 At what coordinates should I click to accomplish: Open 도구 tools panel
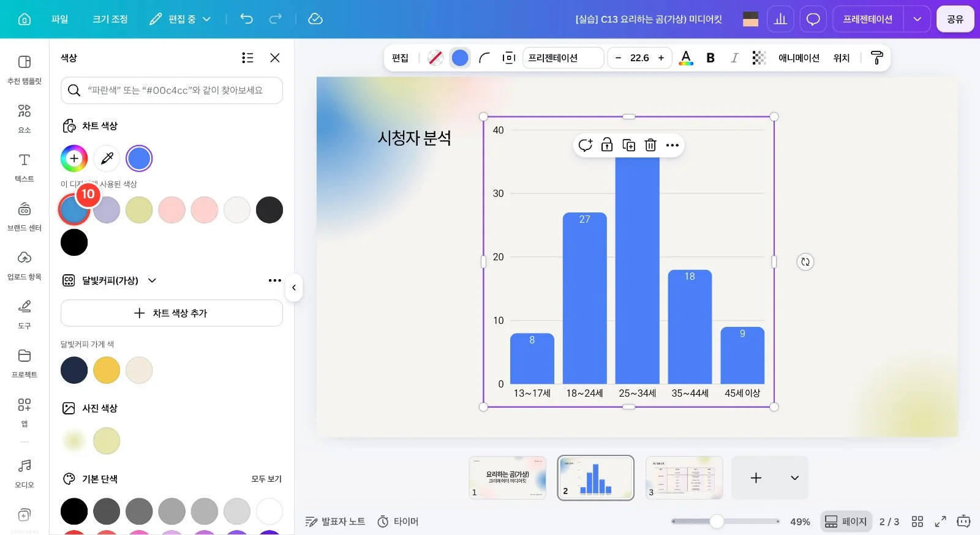[x=24, y=314]
